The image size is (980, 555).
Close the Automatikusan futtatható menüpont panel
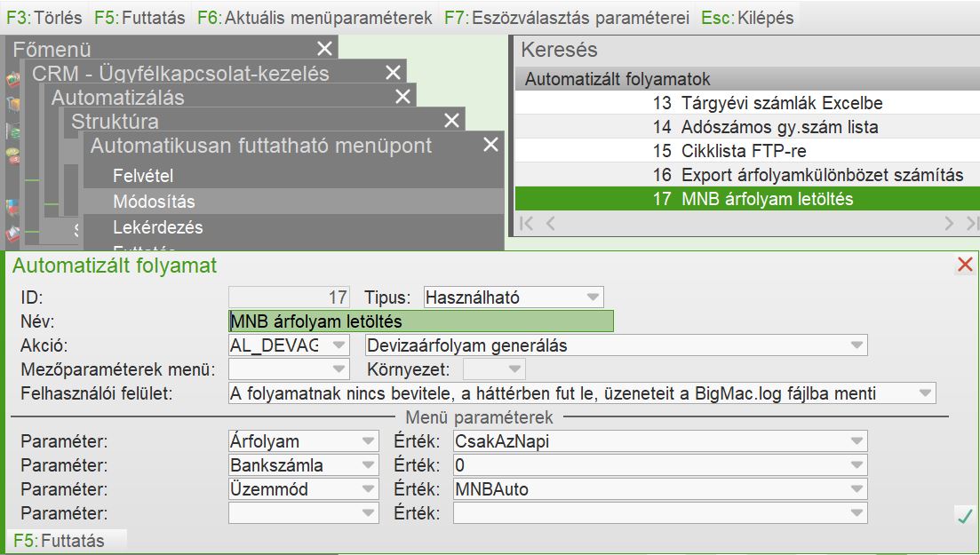(491, 145)
